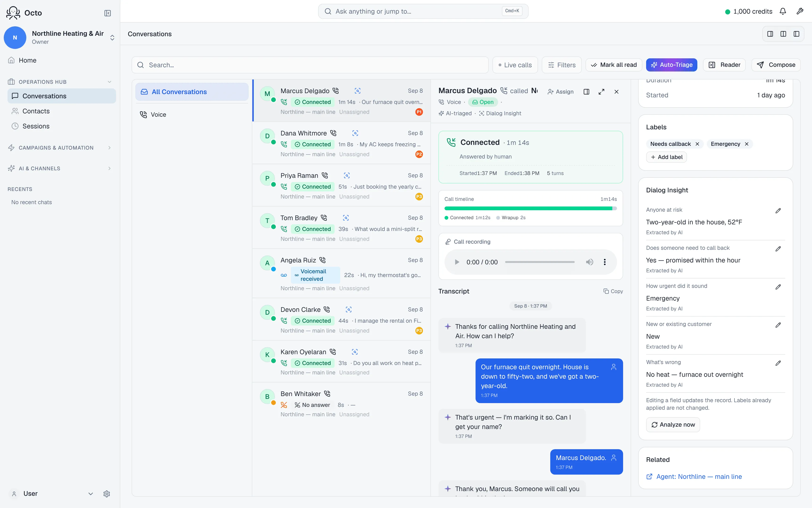The width and height of the screenshot is (812, 508).
Task: Toggle the Live calls filter
Action: (x=515, y=65)
